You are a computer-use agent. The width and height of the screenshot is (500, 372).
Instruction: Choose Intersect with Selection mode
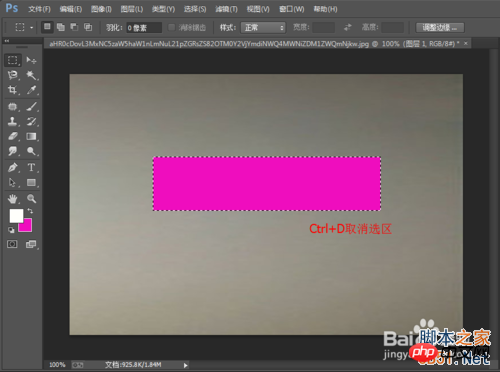pyautogui.click(x=88, y=27)
